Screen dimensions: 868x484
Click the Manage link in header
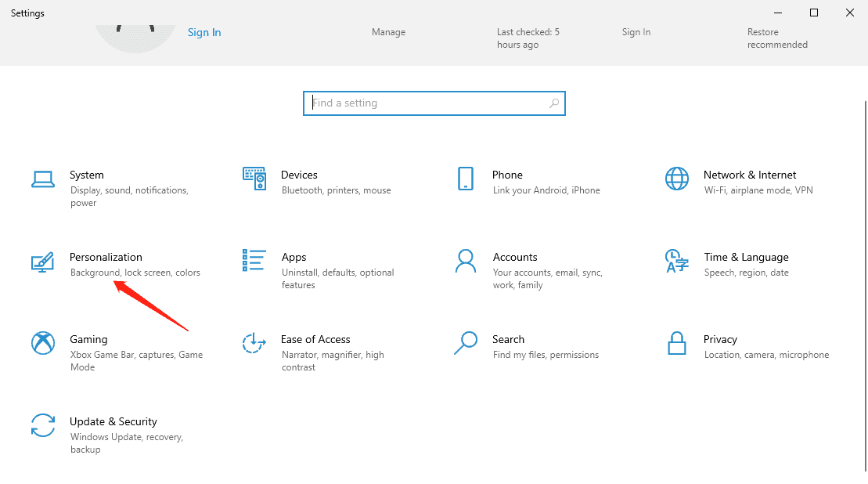[389, 32]
